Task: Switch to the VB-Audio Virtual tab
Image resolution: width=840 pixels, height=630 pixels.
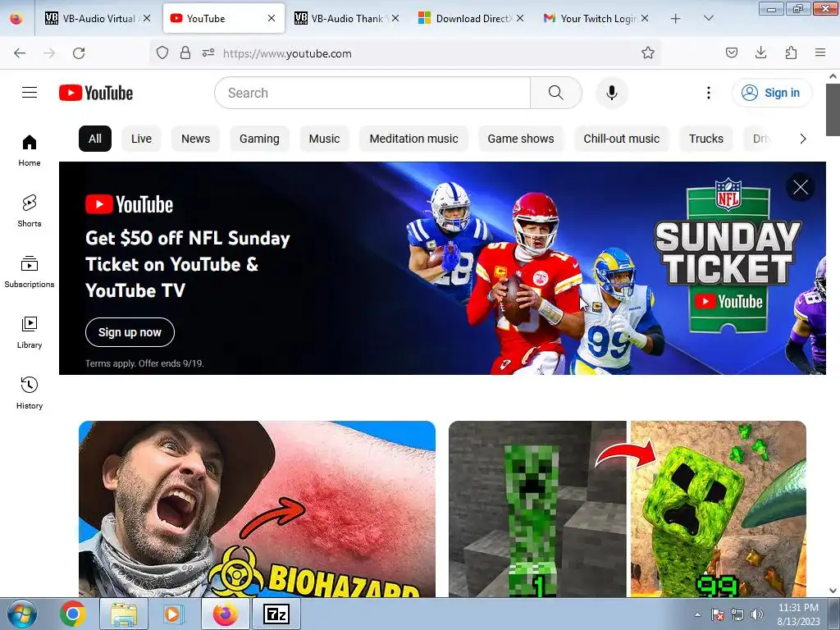Action: coord(98,19)
